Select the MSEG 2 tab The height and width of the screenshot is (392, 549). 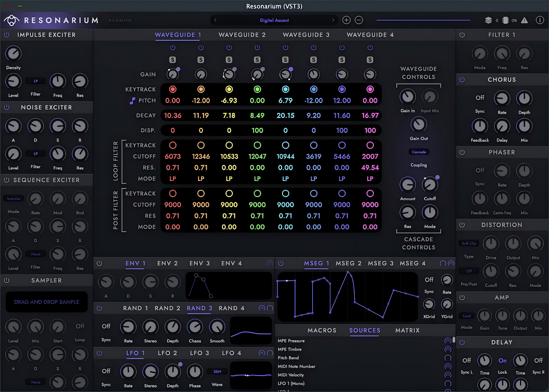(x=349, y=263)
